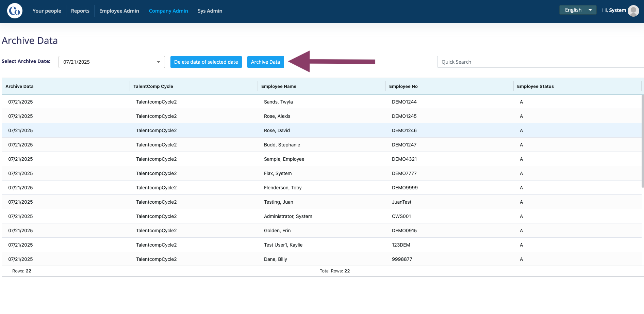Click the Archive Data button

coord(265,62)
